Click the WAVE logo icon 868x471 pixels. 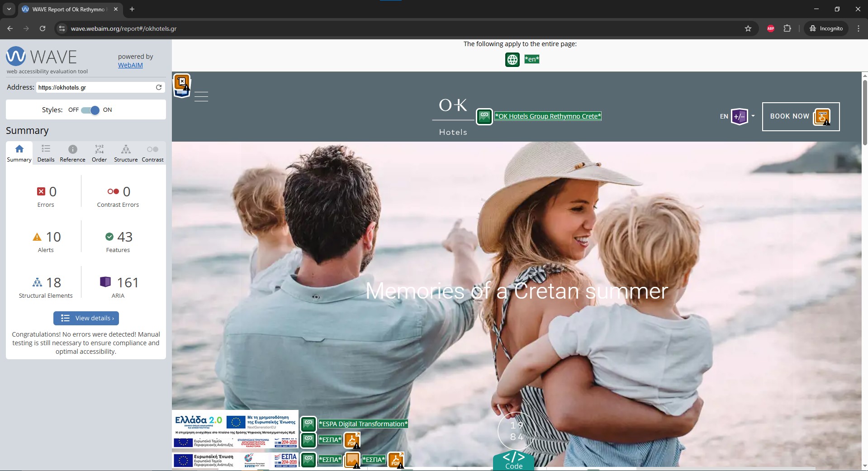click(x=16, y=57)
